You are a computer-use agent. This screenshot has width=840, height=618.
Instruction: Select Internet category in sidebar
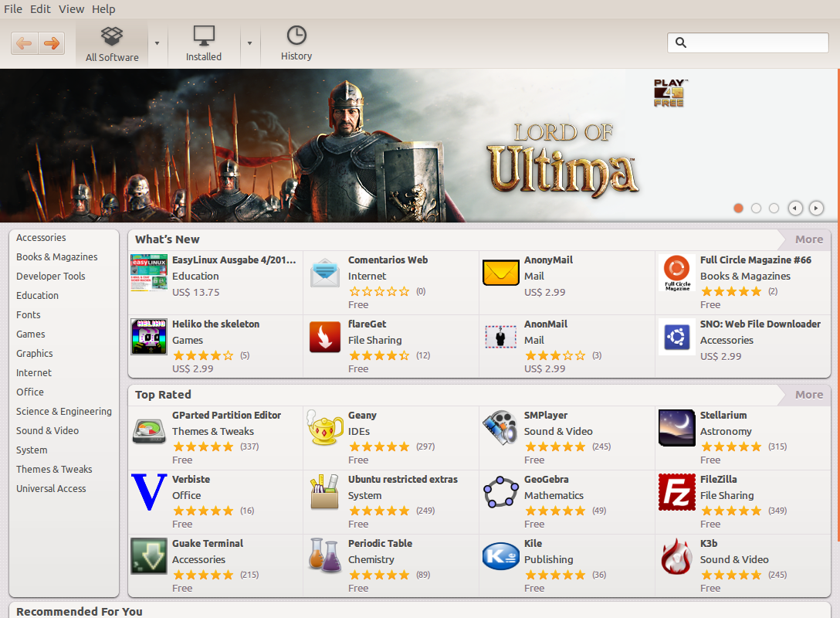point(34,372)
